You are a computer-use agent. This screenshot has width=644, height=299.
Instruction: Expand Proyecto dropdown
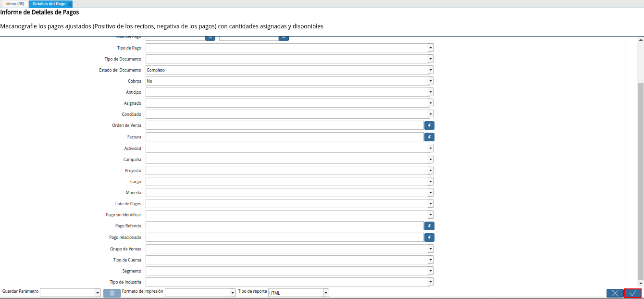click(431, 171)
